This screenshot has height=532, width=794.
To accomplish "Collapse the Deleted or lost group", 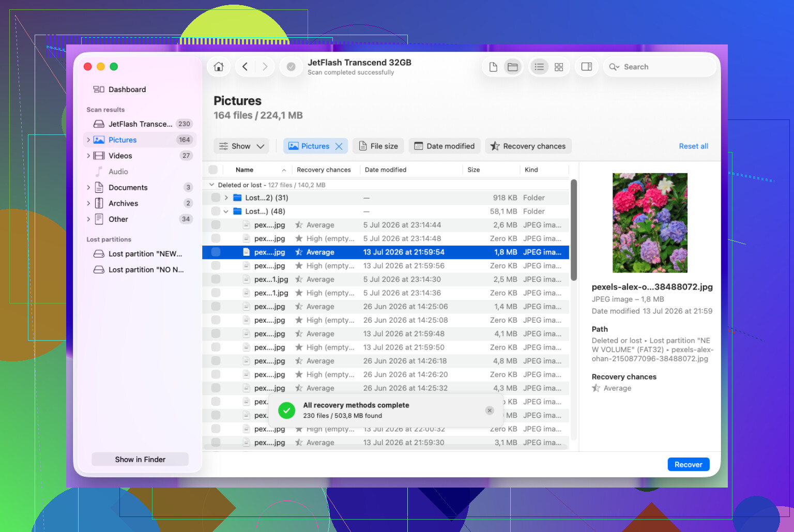I will click(211, 185).
